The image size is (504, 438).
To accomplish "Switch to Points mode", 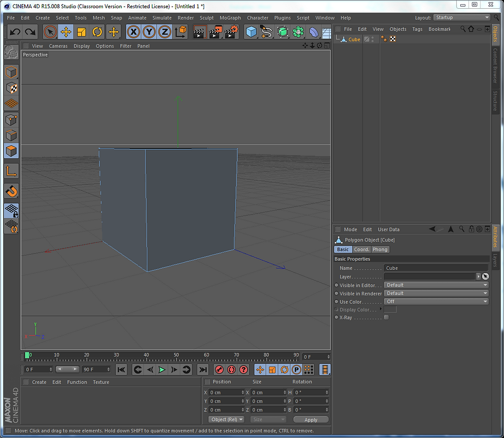I will click(x=11, y=120).
